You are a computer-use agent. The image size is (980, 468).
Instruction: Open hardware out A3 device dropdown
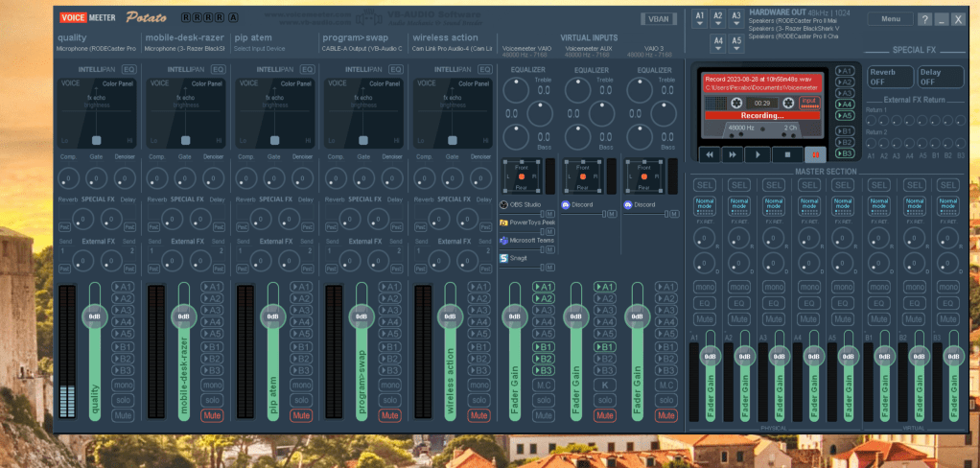tap(736, 19)
